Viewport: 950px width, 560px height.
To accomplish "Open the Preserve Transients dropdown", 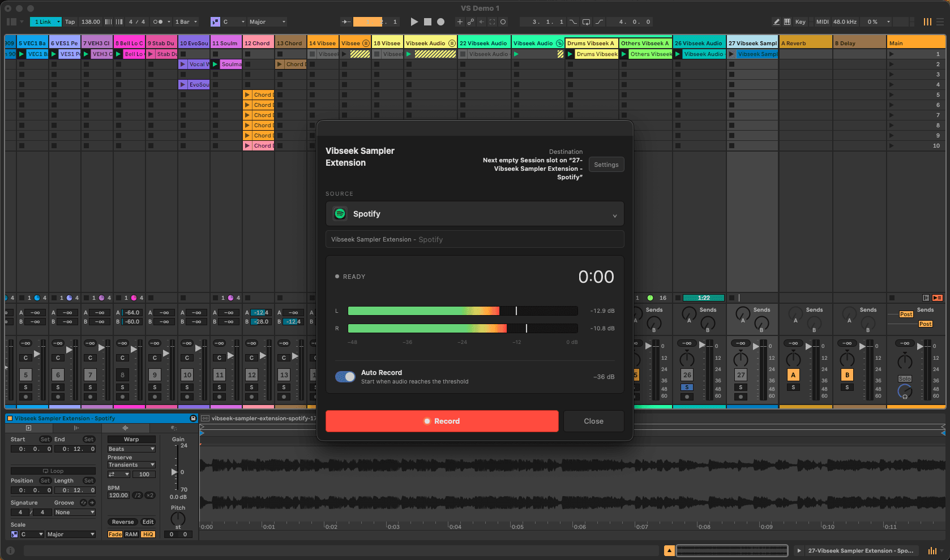I will [131, 464].
